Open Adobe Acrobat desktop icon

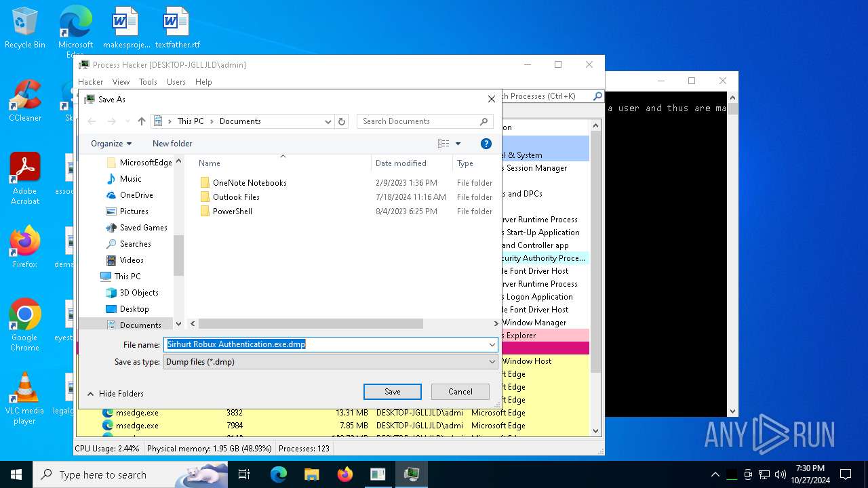click(25, 178)
